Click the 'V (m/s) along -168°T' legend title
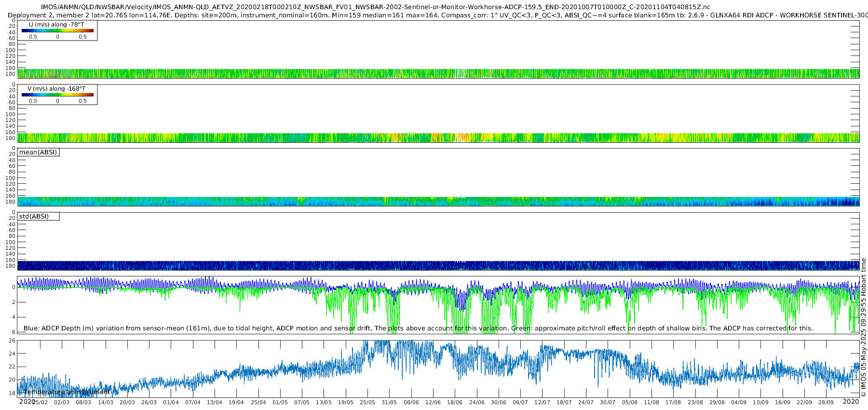Image resolution: width=868 pixels, height=410 pixels. (x=56, y=89)
